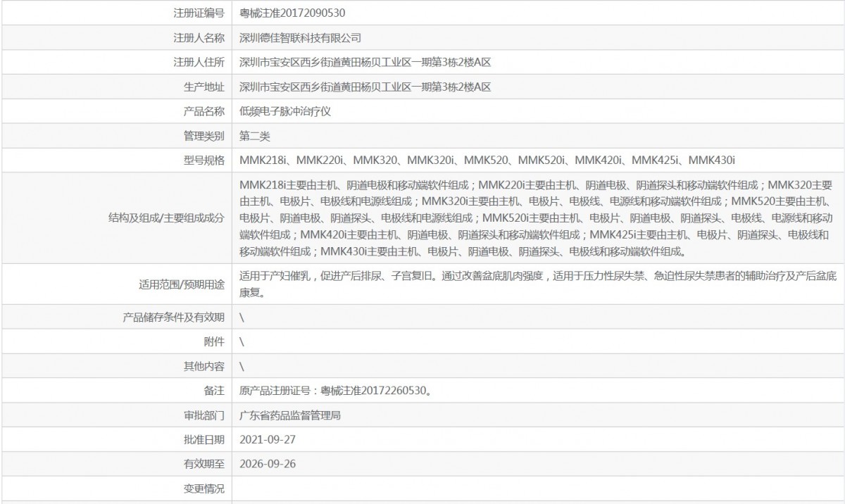Click the 产品名称 label

point(204,111)
